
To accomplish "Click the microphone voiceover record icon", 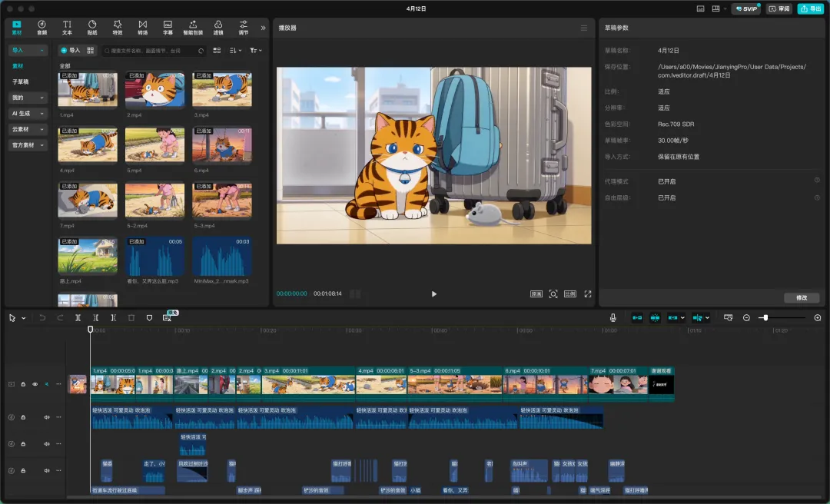I will click(613, 317).
